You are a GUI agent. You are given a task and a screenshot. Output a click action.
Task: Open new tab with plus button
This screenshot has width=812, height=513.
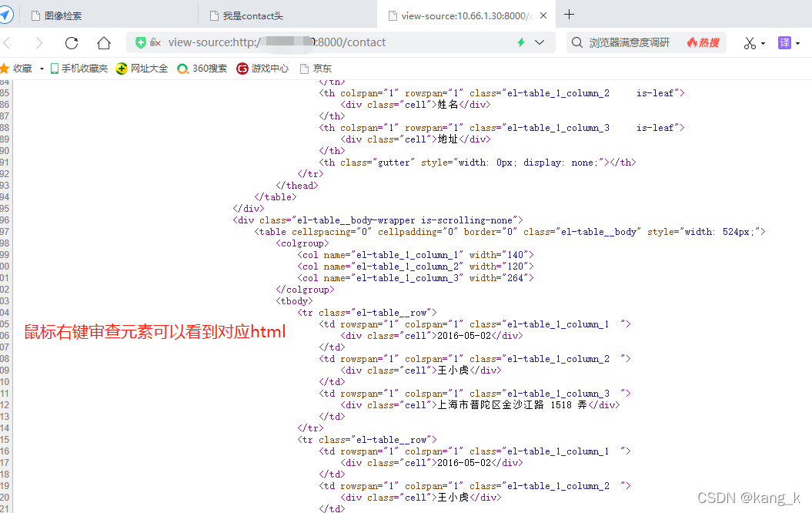point(570,15)
